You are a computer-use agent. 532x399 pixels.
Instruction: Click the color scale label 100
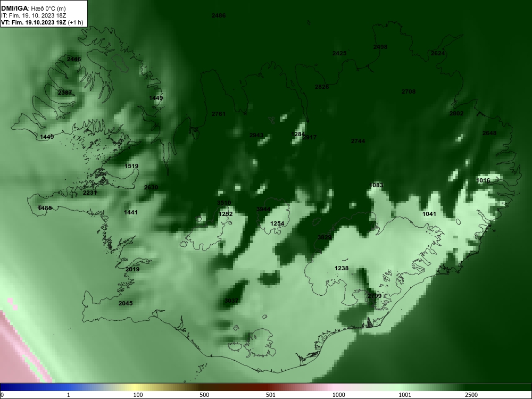coord(138,395)
